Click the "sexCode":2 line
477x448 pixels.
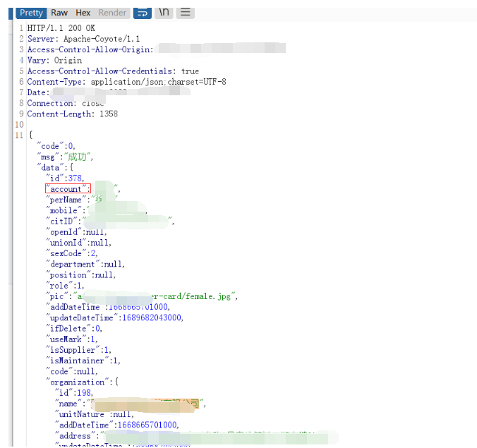coord(72,253)
